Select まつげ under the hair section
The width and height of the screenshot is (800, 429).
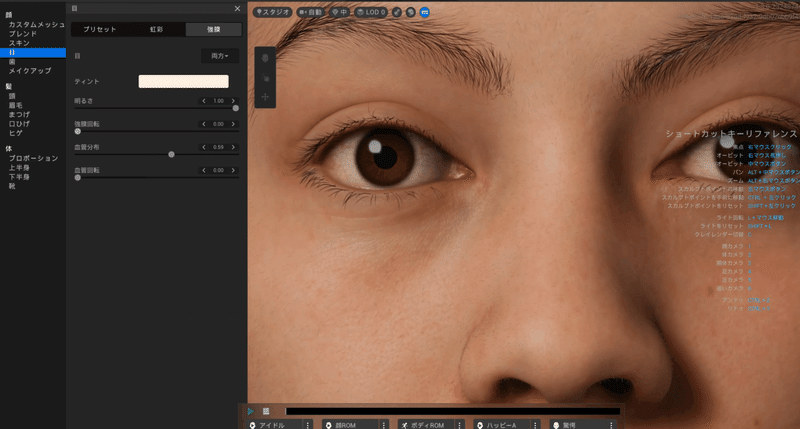pos(19,114)
